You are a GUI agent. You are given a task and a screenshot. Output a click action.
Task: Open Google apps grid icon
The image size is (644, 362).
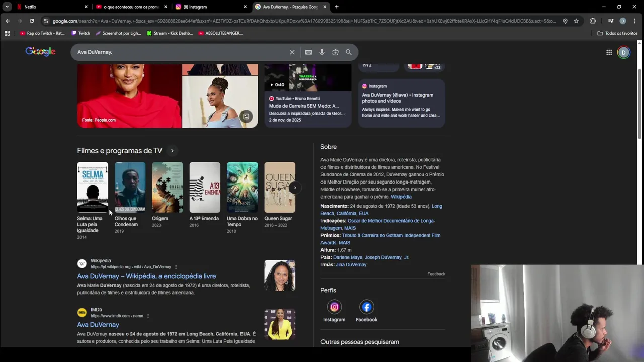click(609, 52)
